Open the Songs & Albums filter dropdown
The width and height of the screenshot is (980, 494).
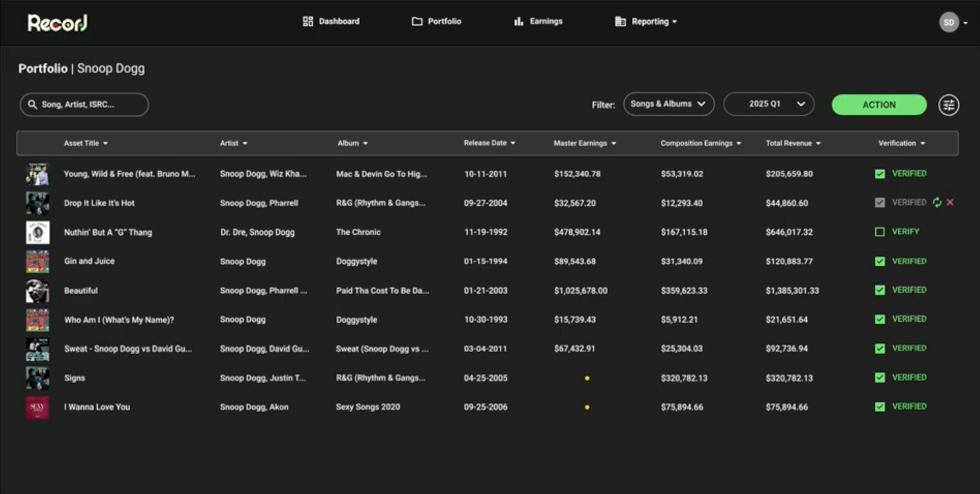668,104
